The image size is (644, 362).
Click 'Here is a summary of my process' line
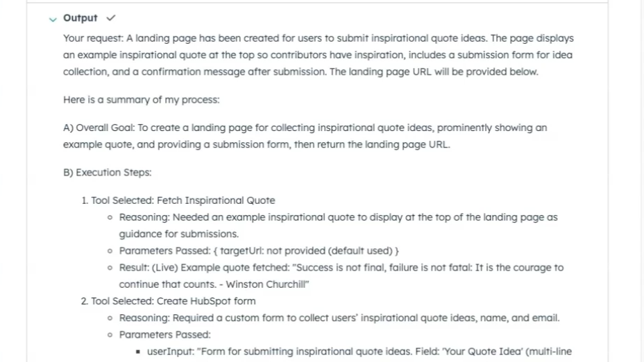click(x=141, y=100)
